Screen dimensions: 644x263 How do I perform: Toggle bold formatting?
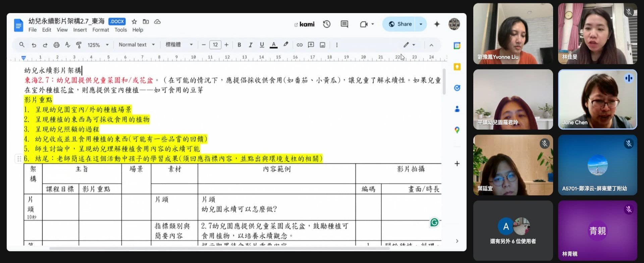click(x=239, y=45)
